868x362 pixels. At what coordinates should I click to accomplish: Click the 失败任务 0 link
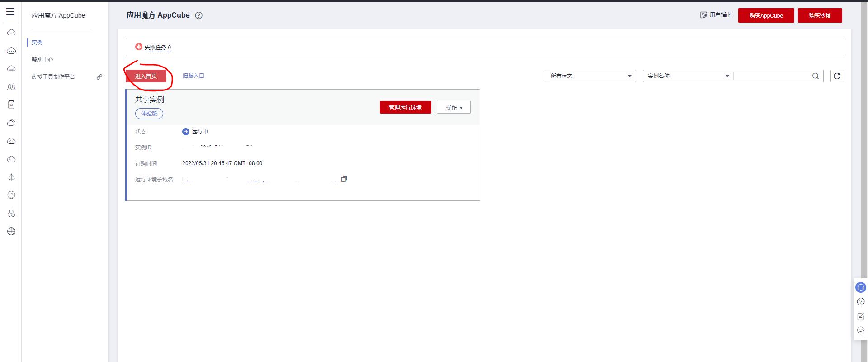157,47
